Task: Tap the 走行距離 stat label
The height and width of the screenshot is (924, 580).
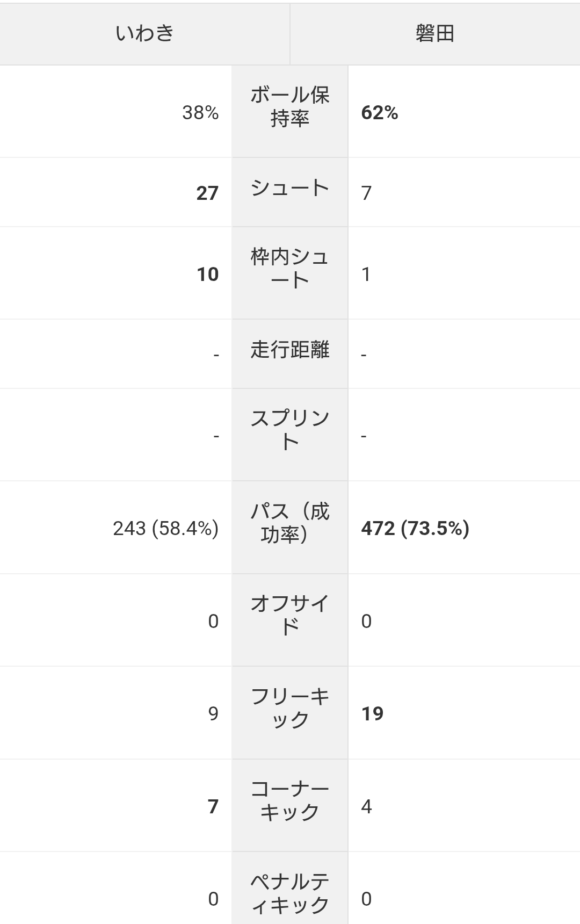Action: [x=290, y=350]
